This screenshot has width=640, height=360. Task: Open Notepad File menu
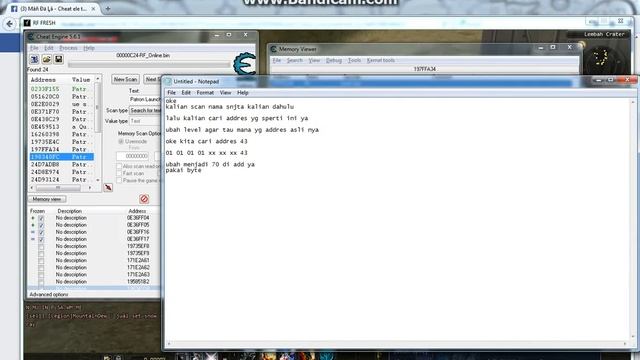pyautogui.click(x=171, y=93)
